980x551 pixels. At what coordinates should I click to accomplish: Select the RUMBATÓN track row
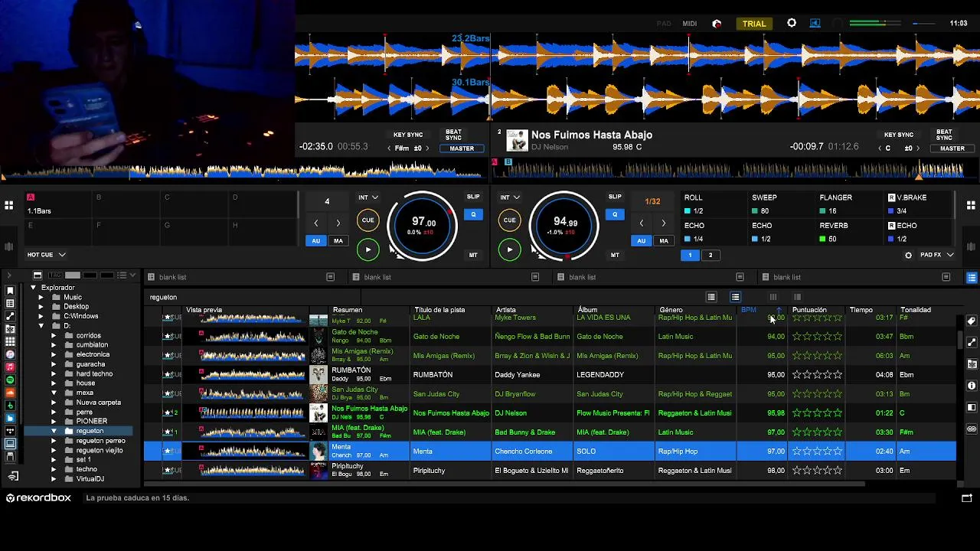click(x=550, y=375)
